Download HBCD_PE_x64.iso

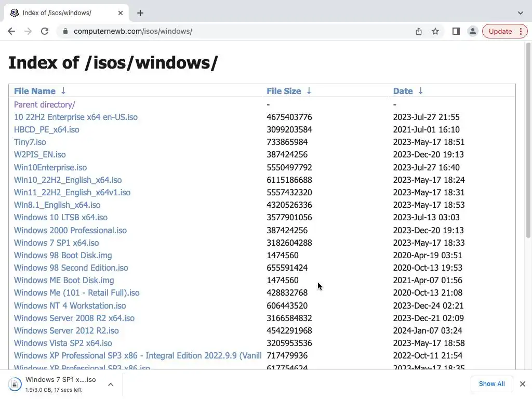[x=46, y=129]
